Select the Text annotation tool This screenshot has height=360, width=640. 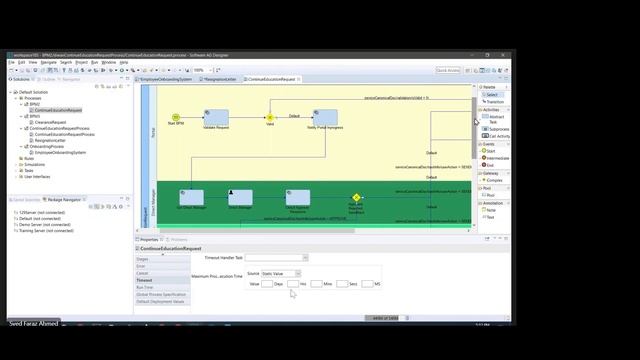(x=489, y=217)
